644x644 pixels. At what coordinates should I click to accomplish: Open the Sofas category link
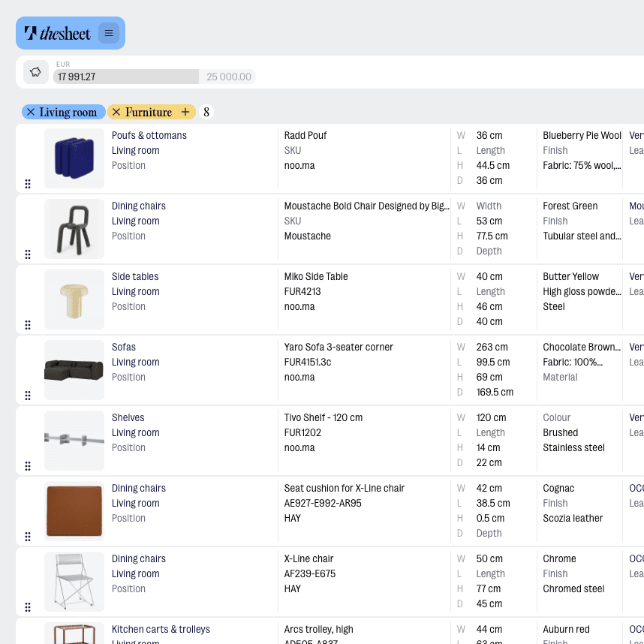coord(124,348)
